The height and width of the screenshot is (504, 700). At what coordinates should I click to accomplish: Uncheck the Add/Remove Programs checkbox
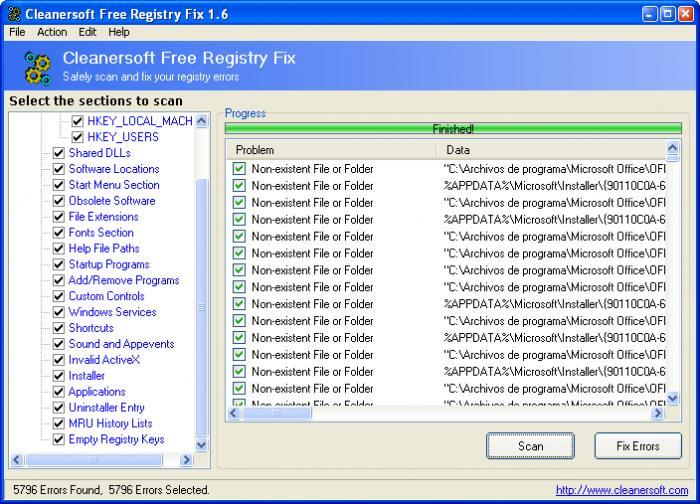(58, 280)
